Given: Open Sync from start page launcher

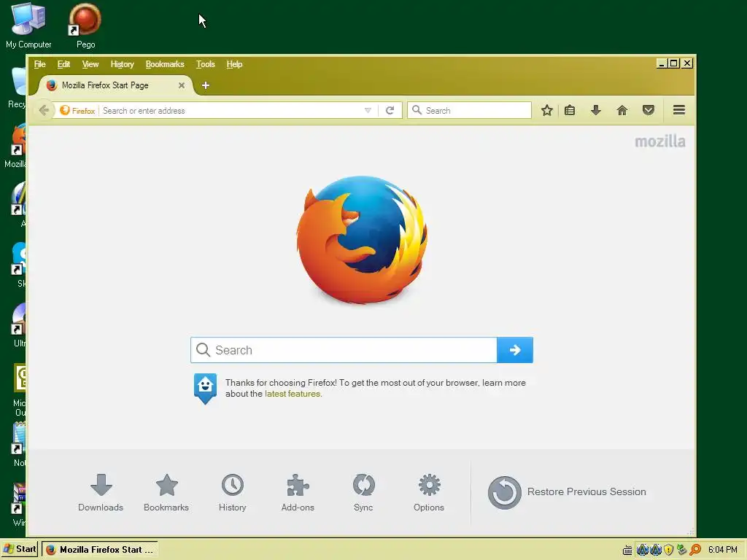Looking at the screenshot, I should pos(363,492).
